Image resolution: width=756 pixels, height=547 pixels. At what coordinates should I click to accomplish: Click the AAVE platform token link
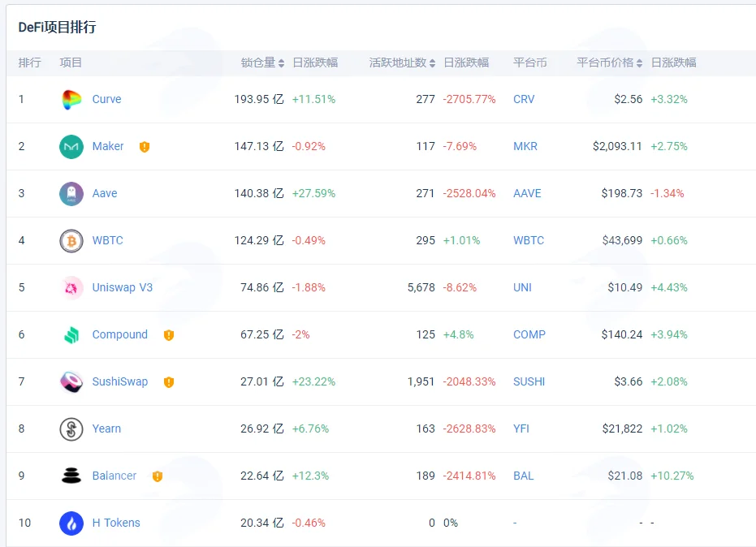527,193
